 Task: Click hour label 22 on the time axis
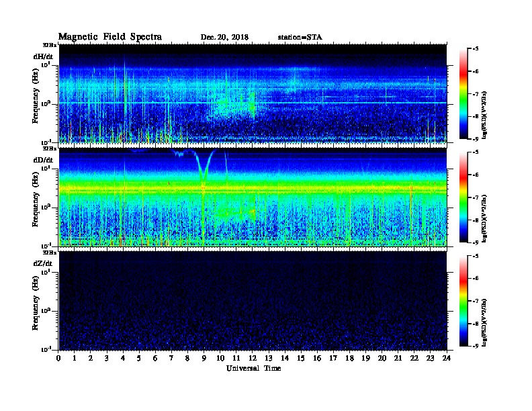(x=414, y=358)
